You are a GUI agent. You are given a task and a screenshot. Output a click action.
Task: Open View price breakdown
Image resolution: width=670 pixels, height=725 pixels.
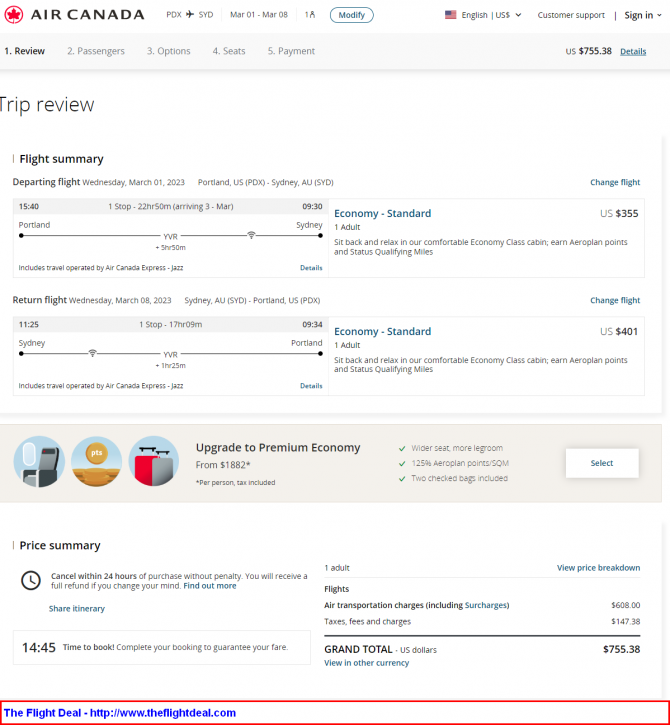click(598, 567)
